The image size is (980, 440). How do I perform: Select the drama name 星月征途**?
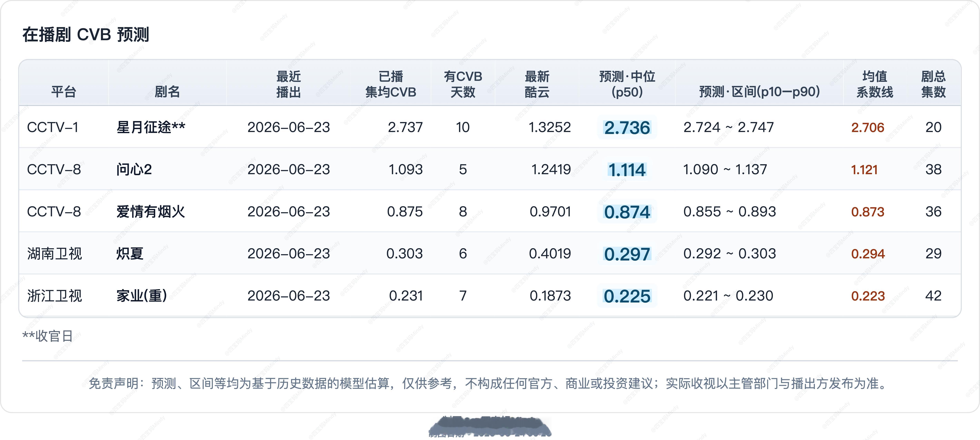151,127
